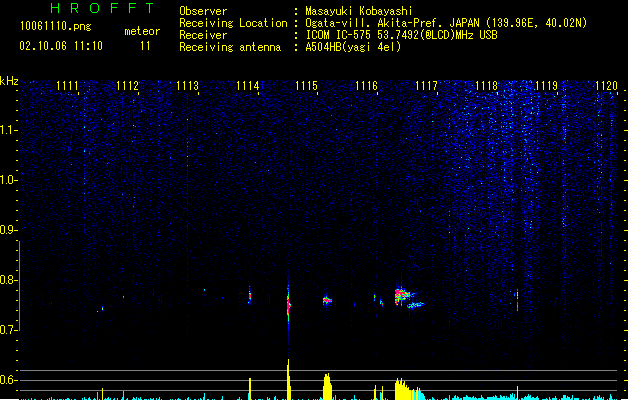The image size is (629, 400).
Task: Select observer name Masayuki Kobayashi
Action: (359, 11)
